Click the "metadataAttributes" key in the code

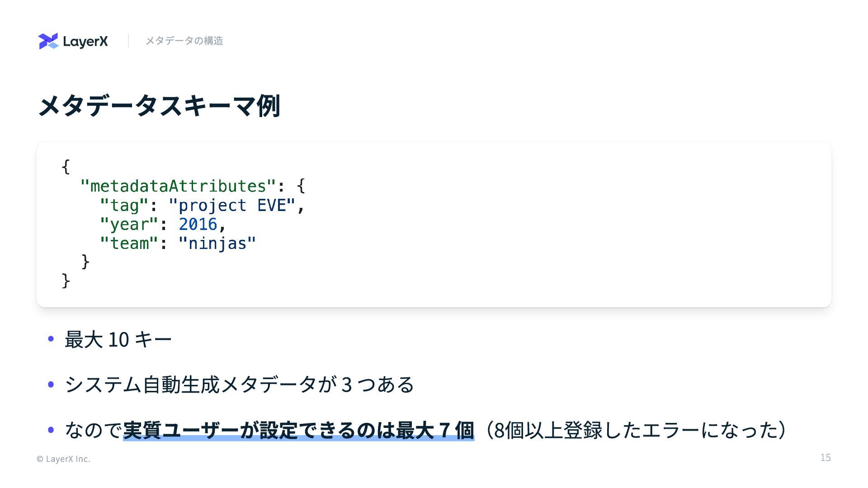[178, 186]
